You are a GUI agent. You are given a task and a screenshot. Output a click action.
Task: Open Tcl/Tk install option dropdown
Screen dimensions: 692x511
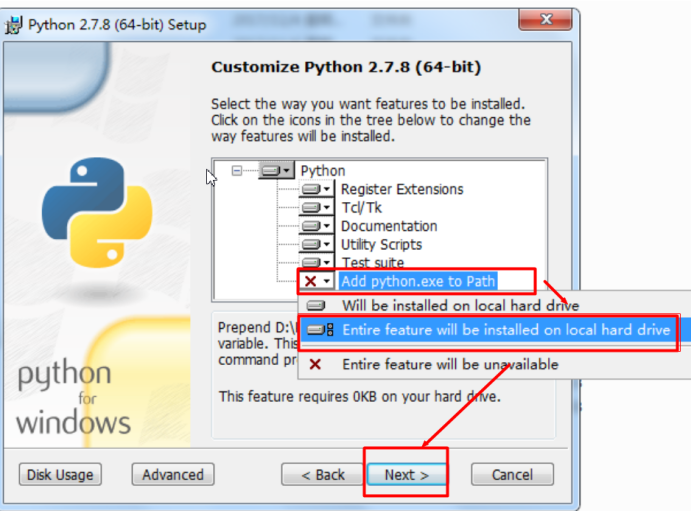tap(316, 207)
